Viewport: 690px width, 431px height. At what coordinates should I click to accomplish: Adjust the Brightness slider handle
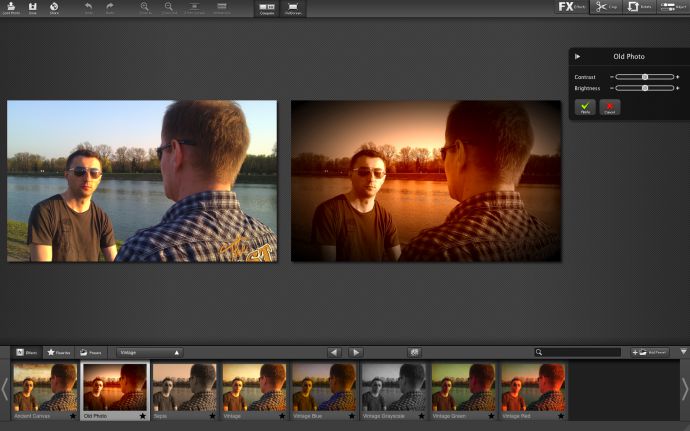[x=645, y=88]
